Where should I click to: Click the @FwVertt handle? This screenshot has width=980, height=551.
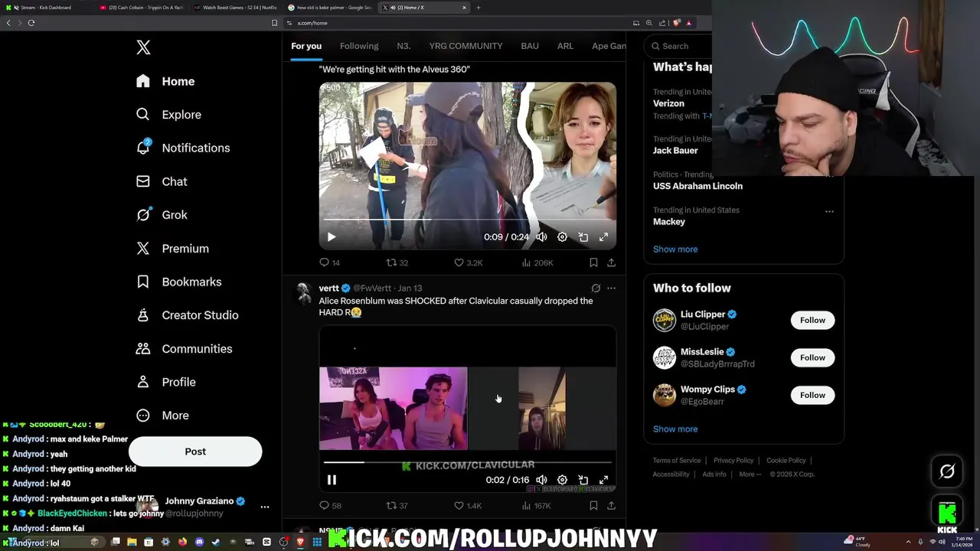pyautogui.click(x=372, y=289)
